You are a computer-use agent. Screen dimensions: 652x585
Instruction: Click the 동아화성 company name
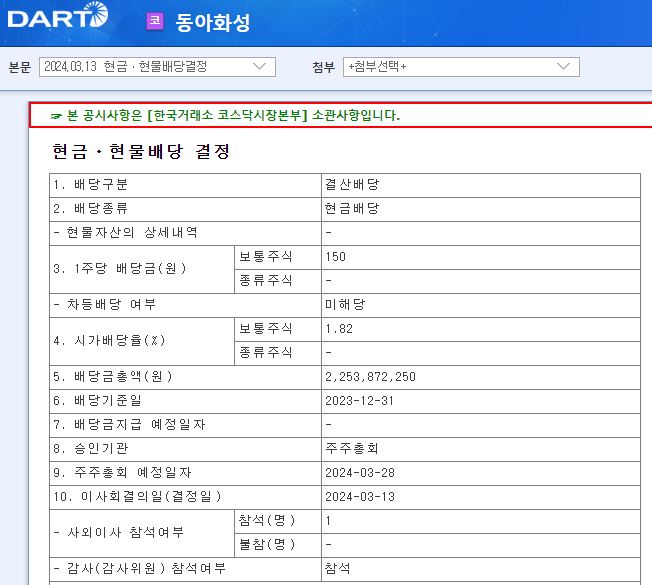pyautogui.click(x=212, y=22)
